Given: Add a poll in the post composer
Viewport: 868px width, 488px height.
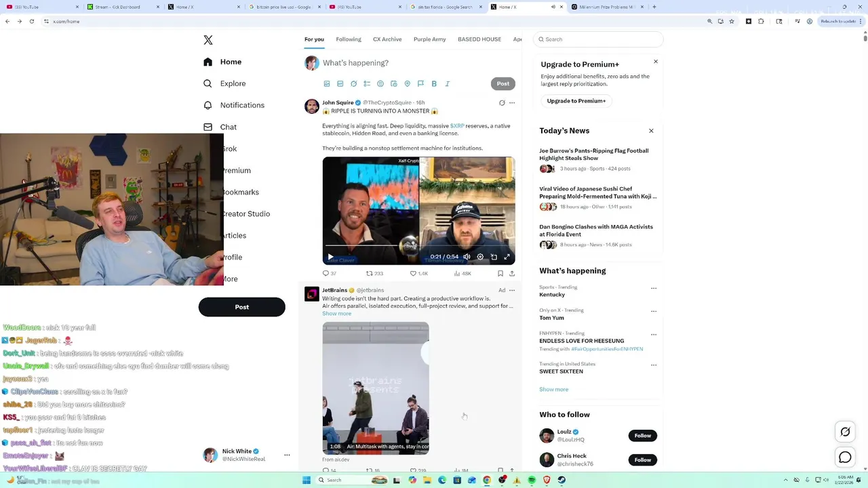Looking at the screenshot, I should 367,84.
